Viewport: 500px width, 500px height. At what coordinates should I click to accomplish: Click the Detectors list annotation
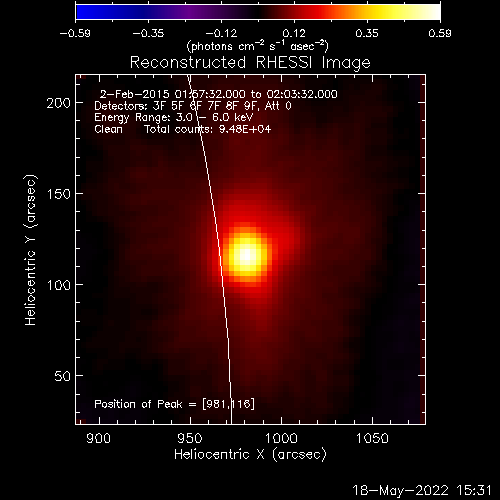click(193, 106)
